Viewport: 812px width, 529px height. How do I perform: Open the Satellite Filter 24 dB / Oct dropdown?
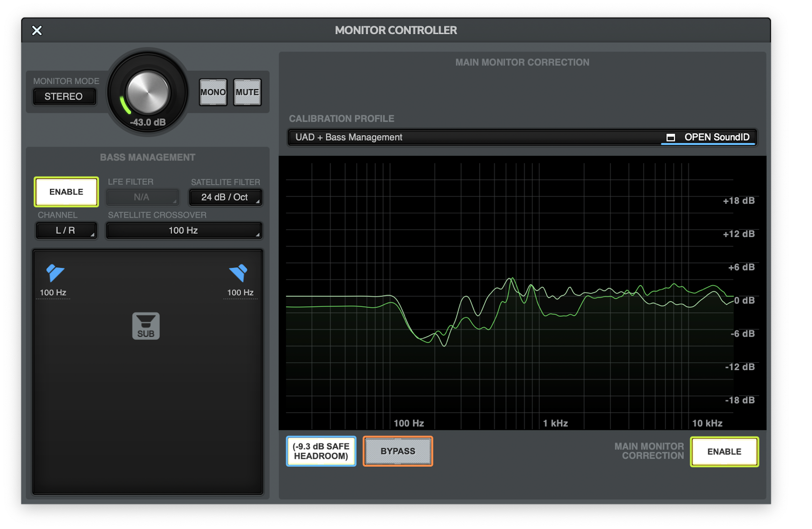225,197
